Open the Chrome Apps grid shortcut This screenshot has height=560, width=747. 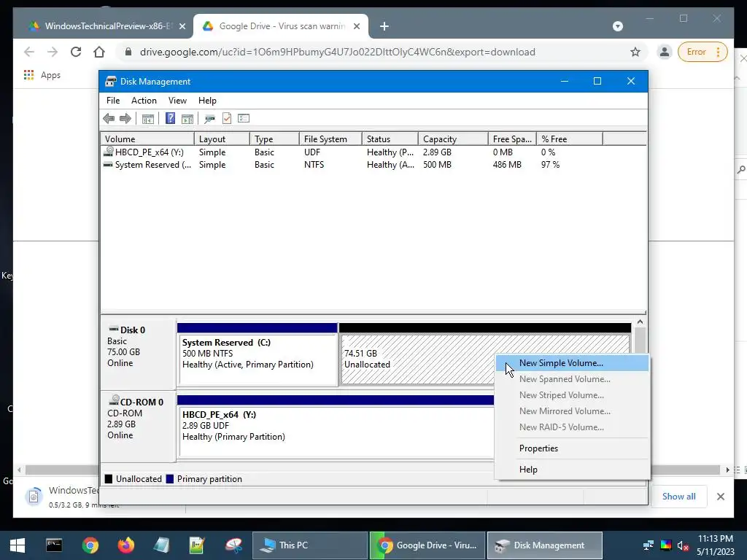pyautogui.click(x=28, y=75)
